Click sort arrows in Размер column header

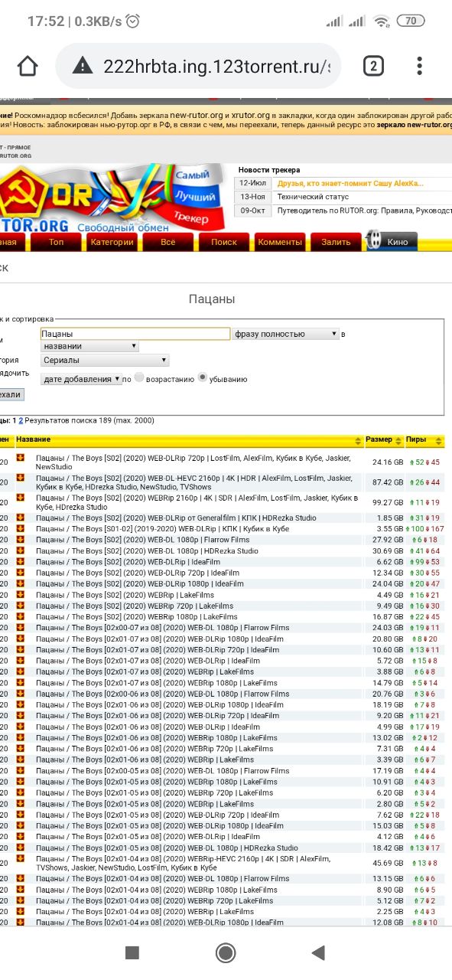click(399, 440)
